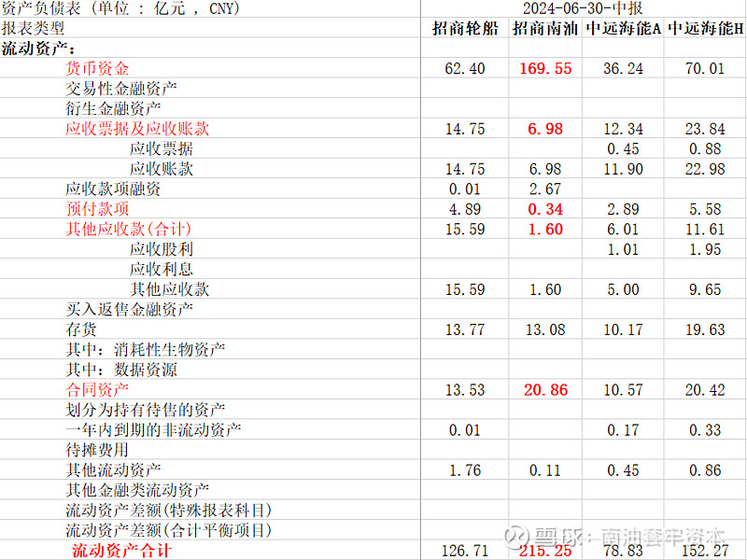The height and width of the screenshot is (560, 747).
Task: Select the 合同资产 value 20.42
Action: (705, 390)
